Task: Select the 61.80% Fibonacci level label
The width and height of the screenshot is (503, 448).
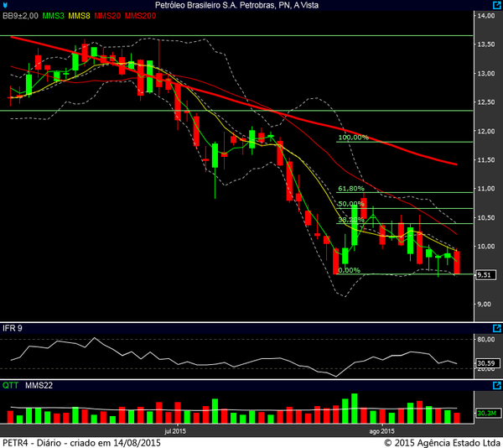Action: coord(351,189)
